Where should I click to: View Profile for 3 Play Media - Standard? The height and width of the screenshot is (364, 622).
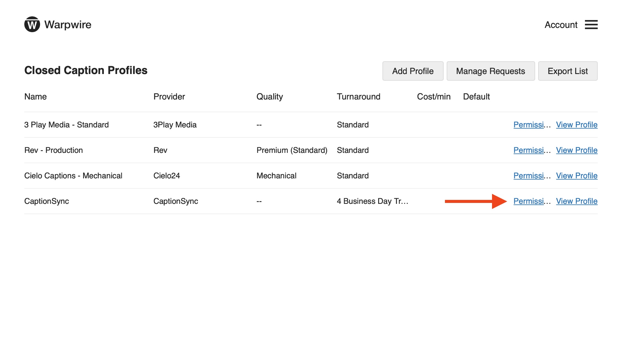[576, 125]
